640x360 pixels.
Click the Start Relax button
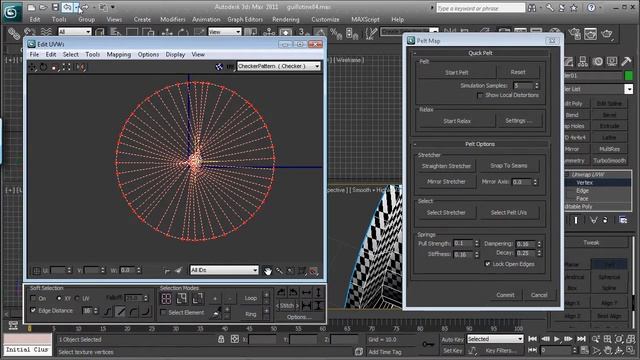click(x=457, y=121)
